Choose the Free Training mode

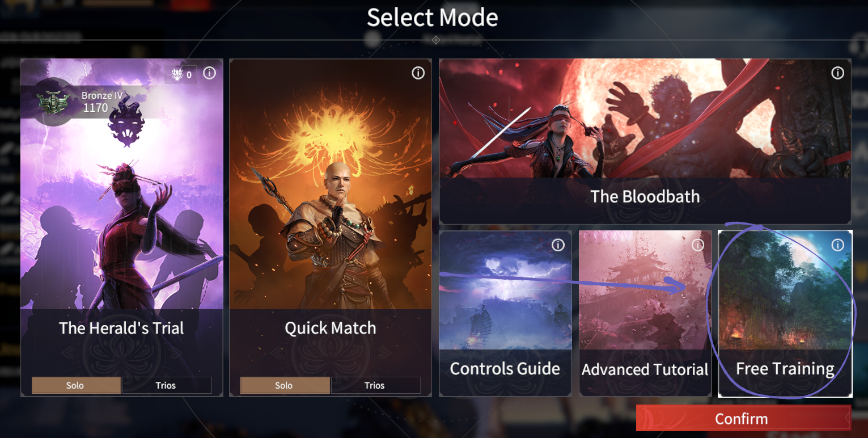[785, 313]
